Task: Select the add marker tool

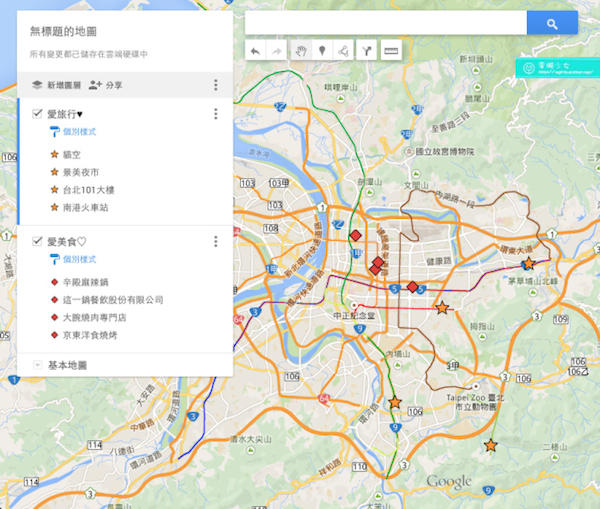Action: coord(322,50)
